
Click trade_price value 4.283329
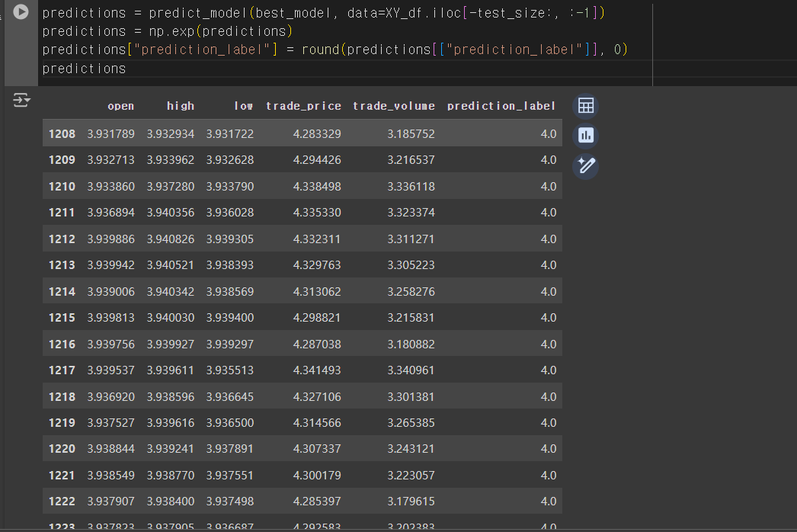(x=317, y=134)
